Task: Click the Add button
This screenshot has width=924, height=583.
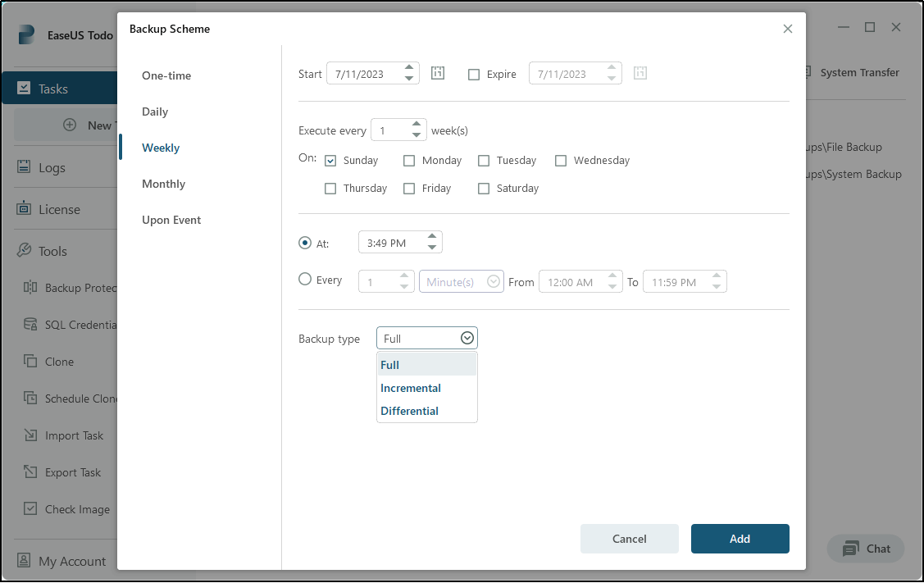Action: tap(740, 539)
